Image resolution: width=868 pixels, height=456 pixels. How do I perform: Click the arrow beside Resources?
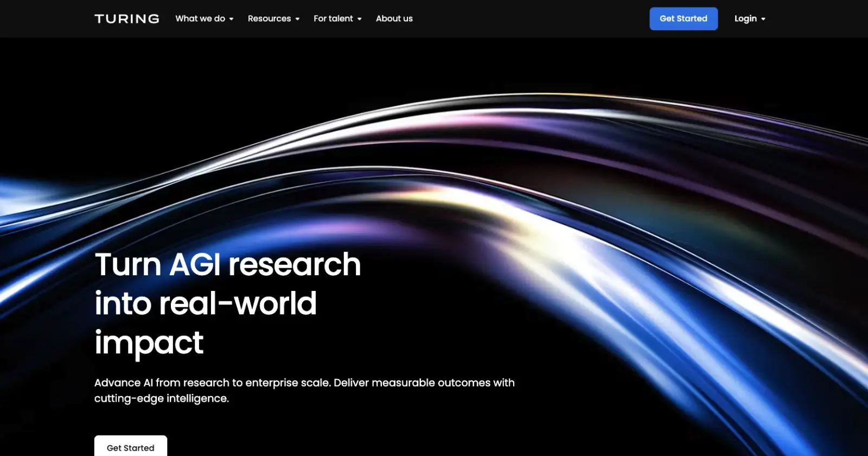tap(297, 19)
